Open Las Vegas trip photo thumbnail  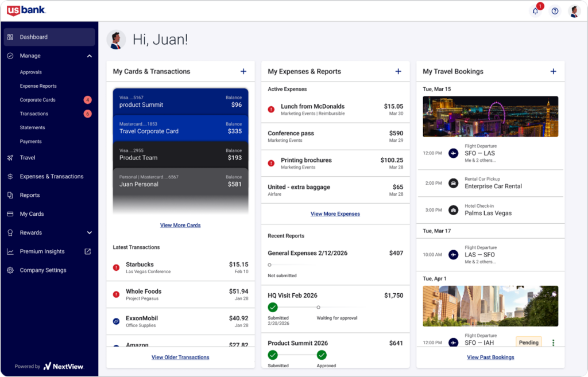point(490,116)
